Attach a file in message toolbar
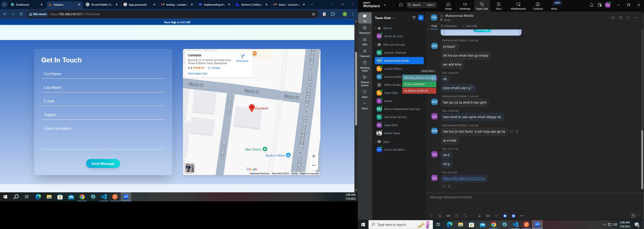 [457, 216]
